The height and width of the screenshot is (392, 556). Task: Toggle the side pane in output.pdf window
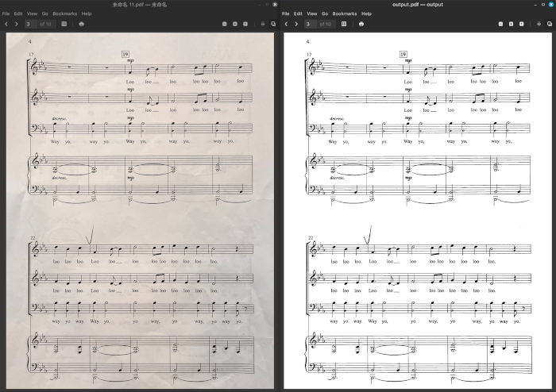[344, 24]
